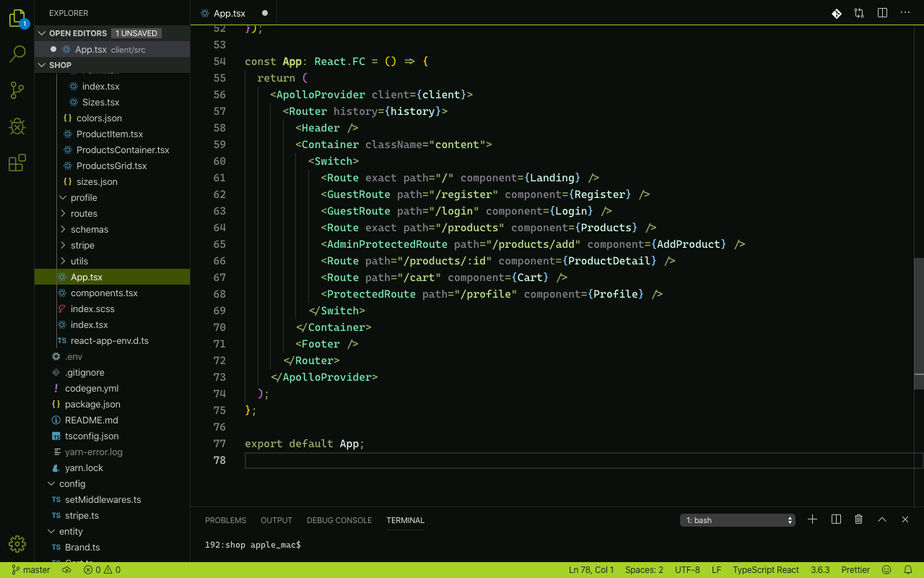Toggle Prettier formatter in status bar
924x578 pixels.
(x=855, y=569)
